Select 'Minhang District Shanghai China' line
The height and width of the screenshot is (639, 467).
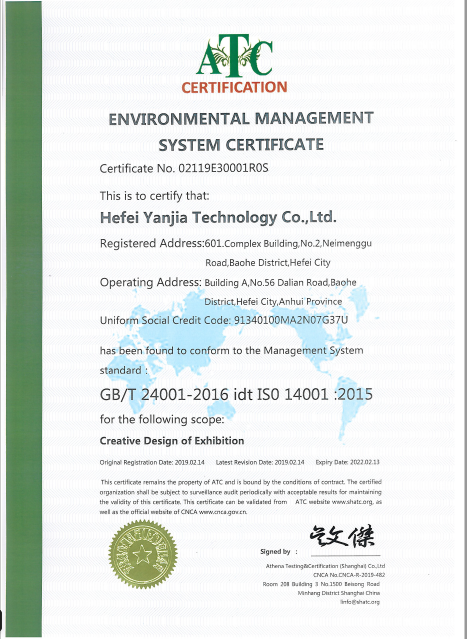click(x=339, y=593)
